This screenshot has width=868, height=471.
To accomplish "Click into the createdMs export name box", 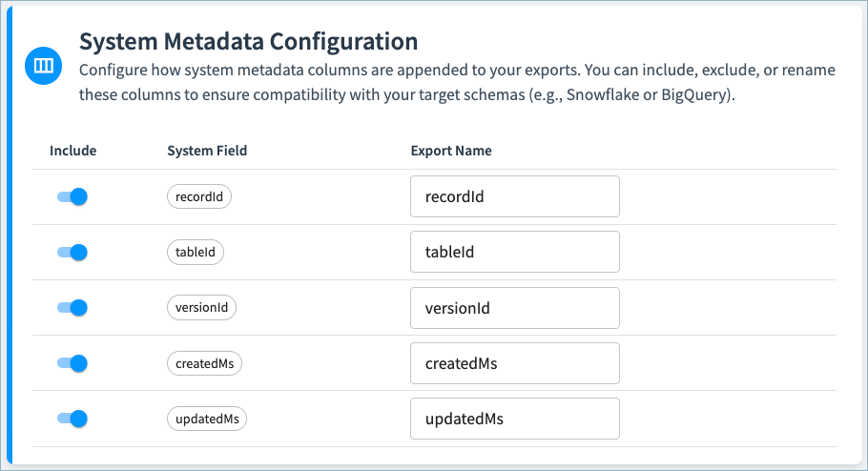I will (514, 363).
